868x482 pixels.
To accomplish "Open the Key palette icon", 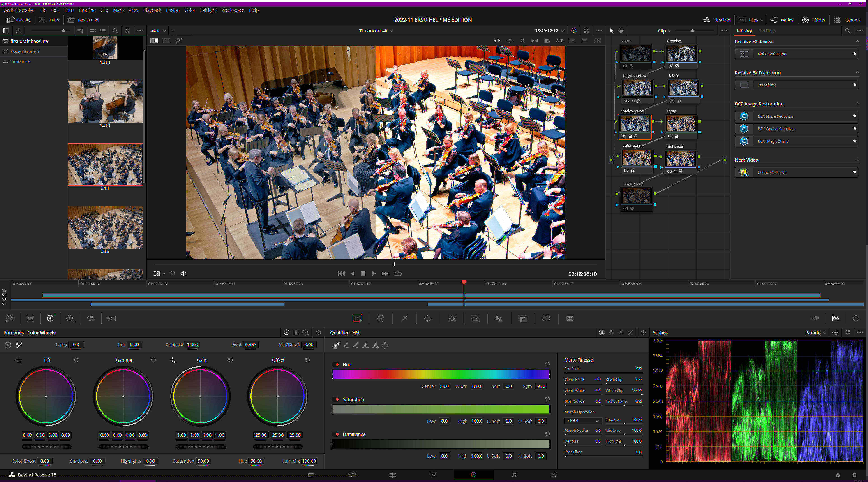I will pos(523,319).
